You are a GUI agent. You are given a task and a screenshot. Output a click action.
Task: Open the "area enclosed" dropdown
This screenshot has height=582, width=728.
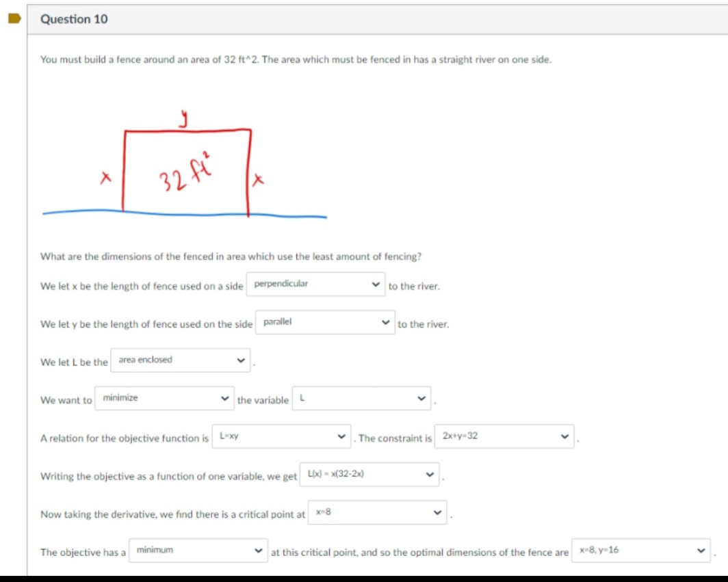coord(180,360)
